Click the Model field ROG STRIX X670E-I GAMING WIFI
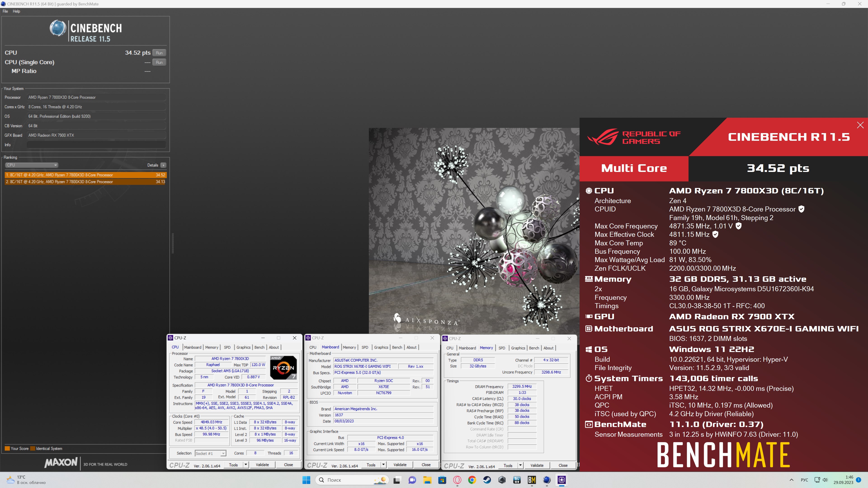 (x=365, y=366)
